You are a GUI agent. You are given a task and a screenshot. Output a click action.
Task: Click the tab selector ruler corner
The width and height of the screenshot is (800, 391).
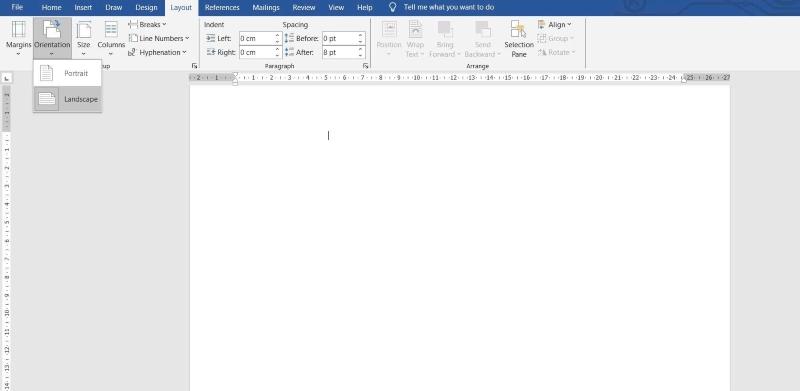click(7, 78)
